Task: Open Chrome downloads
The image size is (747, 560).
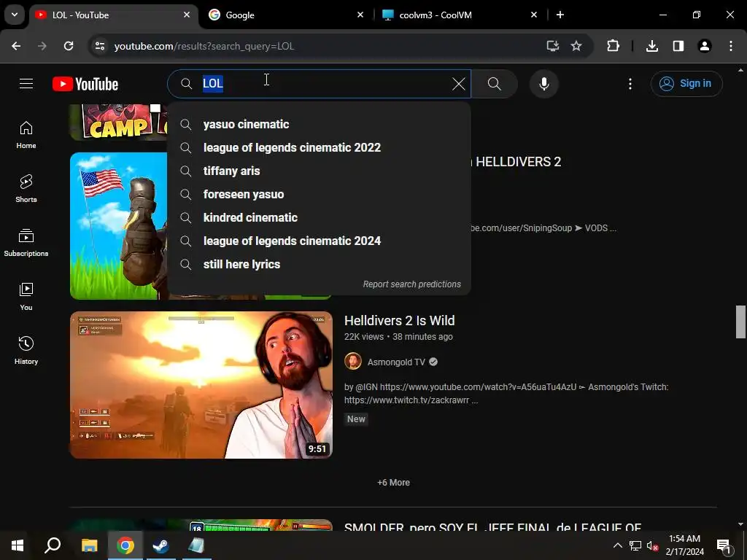Action: (x=652, y=46)
